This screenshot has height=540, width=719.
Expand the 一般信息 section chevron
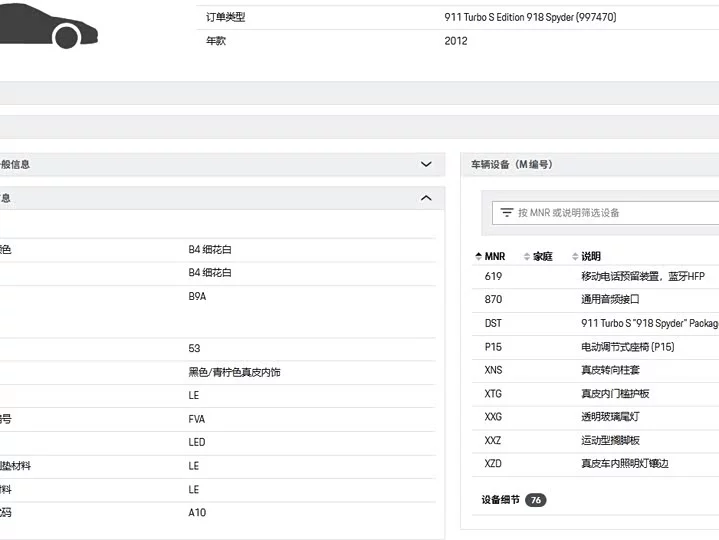tap(426, 164)
